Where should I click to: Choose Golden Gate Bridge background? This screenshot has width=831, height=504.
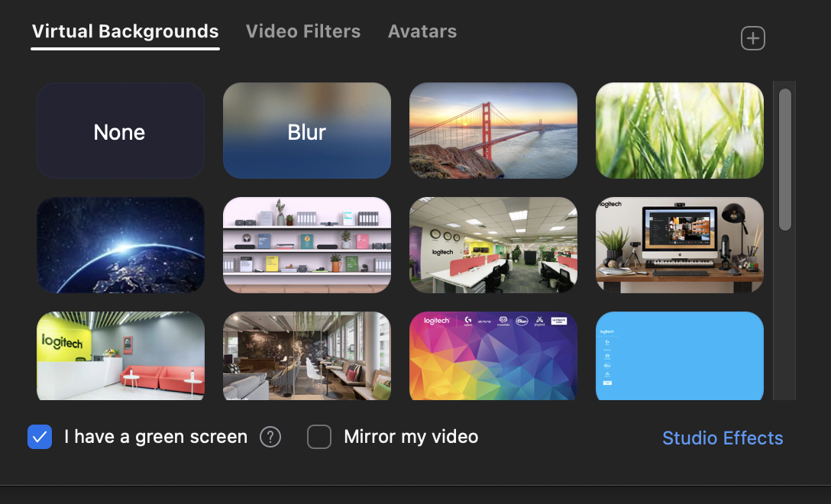point(493,131)
